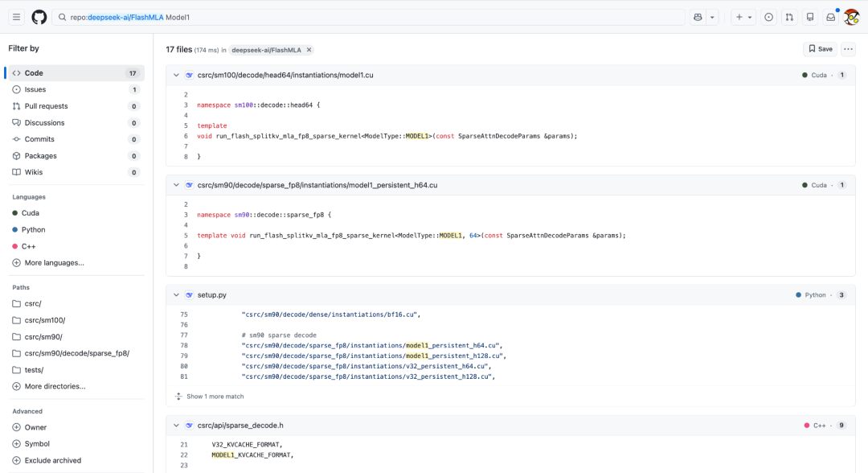Open the user profile avatar menu

click(x=851, y=17)
